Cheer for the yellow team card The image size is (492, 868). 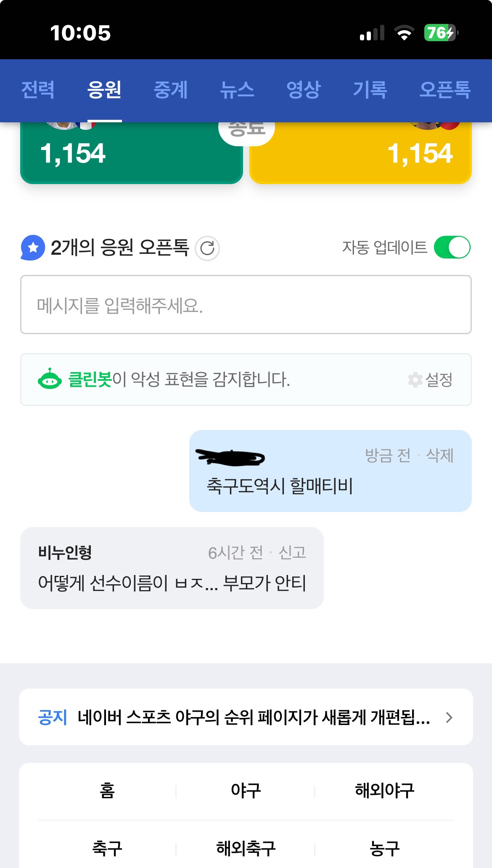click(360, 153)
